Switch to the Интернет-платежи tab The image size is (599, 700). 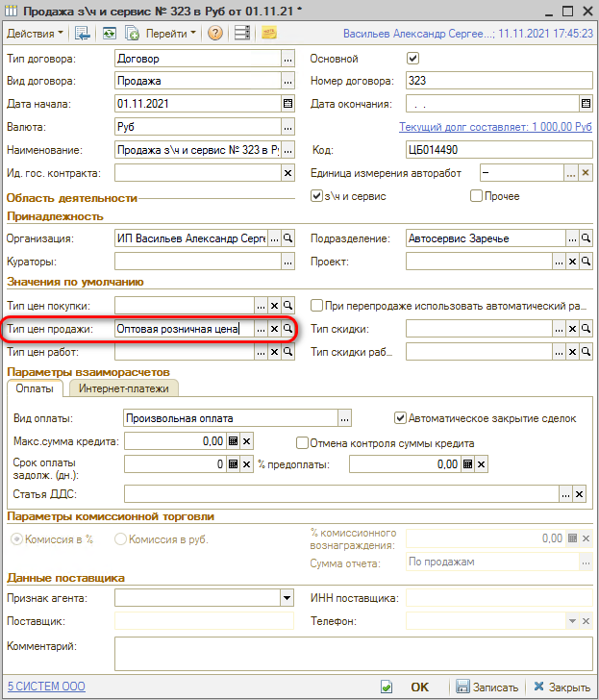[124, 388]
